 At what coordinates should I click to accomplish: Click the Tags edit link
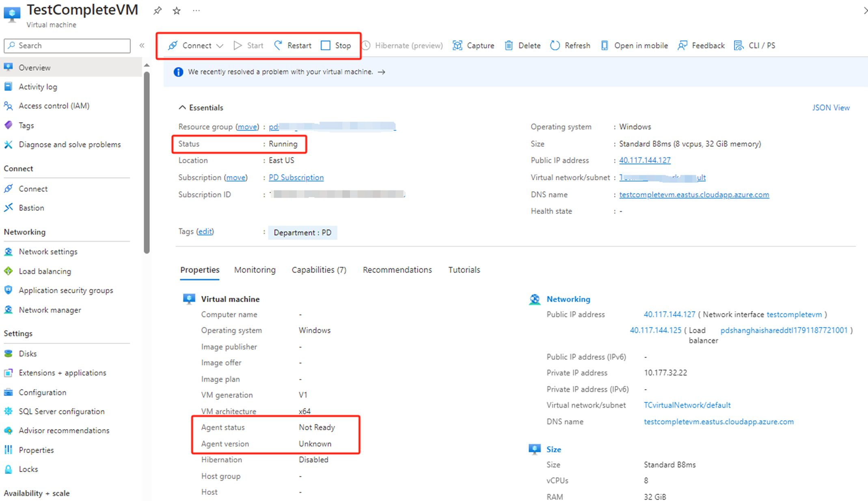coord(205,231)
